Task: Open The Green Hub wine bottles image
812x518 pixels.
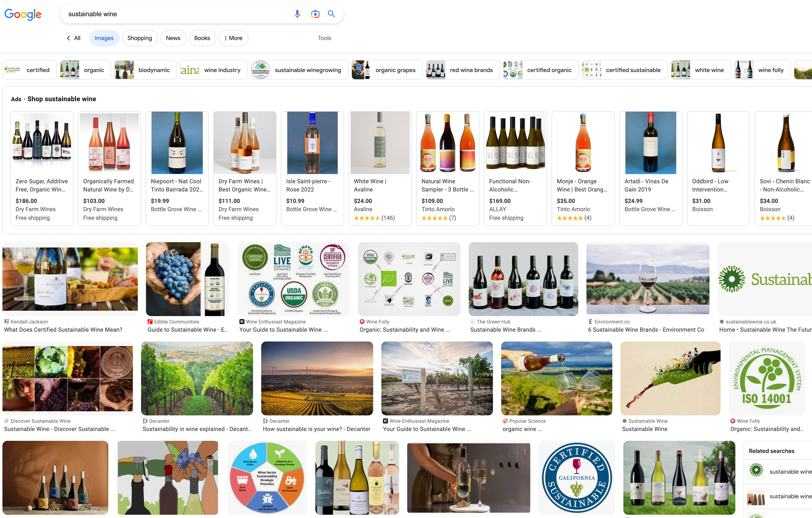Action: coord(523,279)
